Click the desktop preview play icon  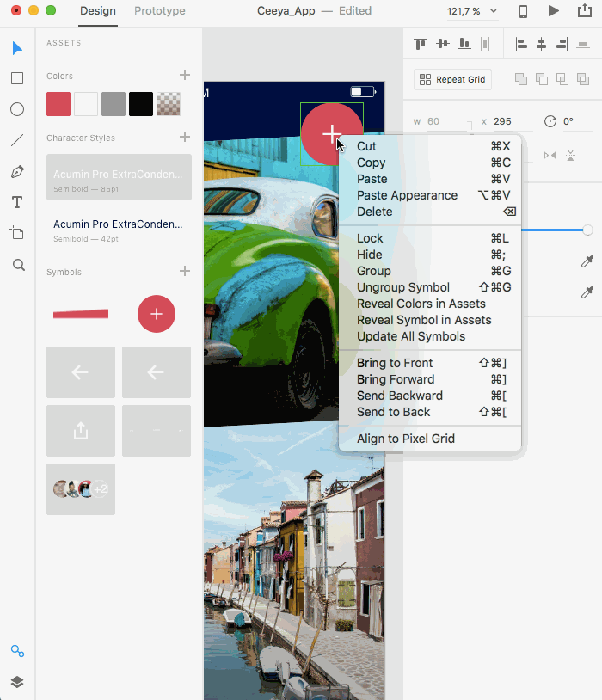553,10
